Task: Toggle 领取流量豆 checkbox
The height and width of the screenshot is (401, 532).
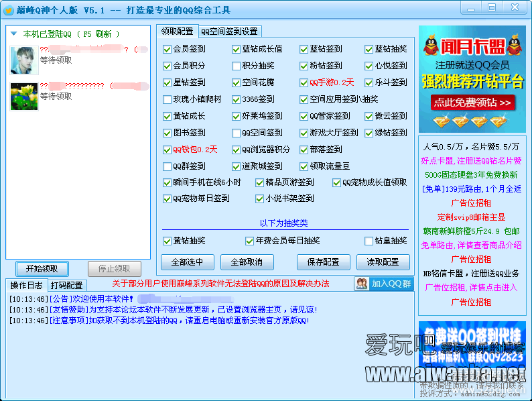Action: 304,167
